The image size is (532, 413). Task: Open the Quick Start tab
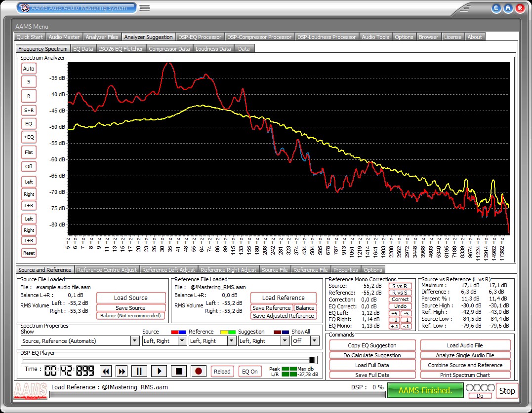[x=30, y=37]
